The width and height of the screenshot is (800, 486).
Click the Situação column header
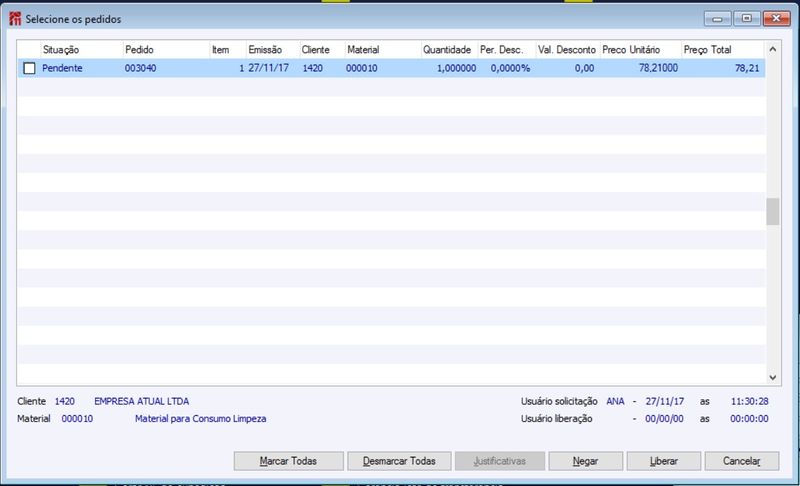82,49
